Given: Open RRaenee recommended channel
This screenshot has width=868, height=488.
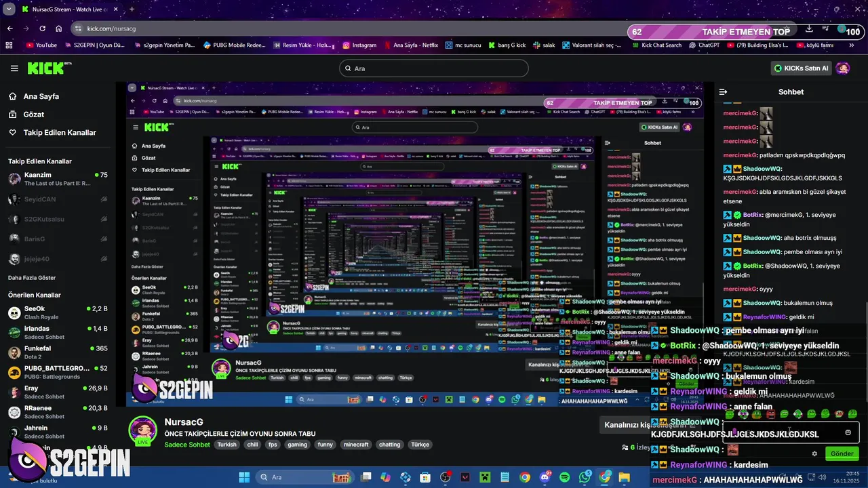Looking at the screenshot, I should (x=57, y=412).
